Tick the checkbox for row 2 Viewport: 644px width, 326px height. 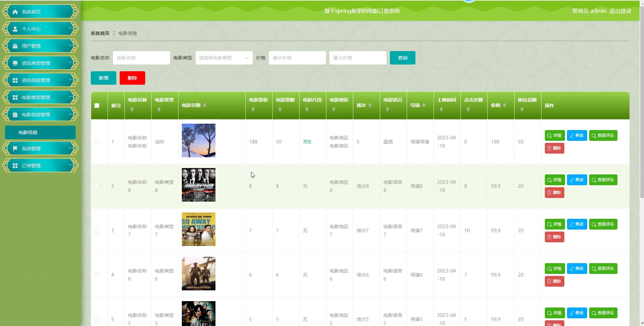pyautogui.click(x=97, y=186)
